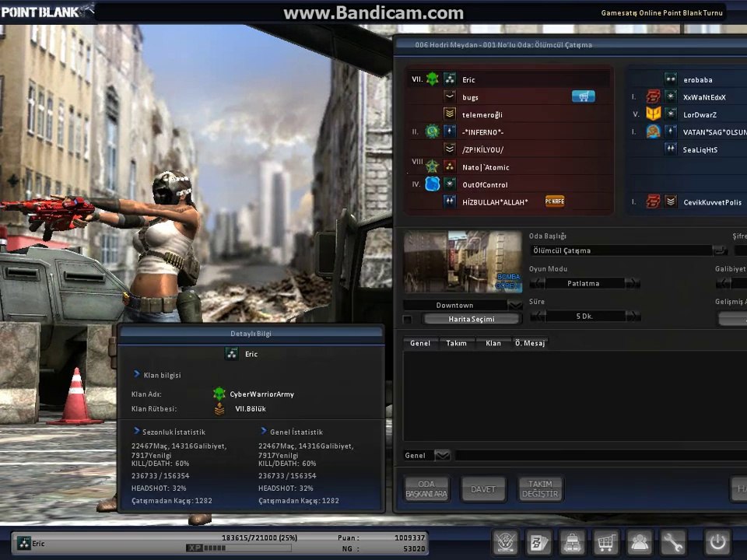Click the ODA BAŞKANI ARA button

click(426, 489)
